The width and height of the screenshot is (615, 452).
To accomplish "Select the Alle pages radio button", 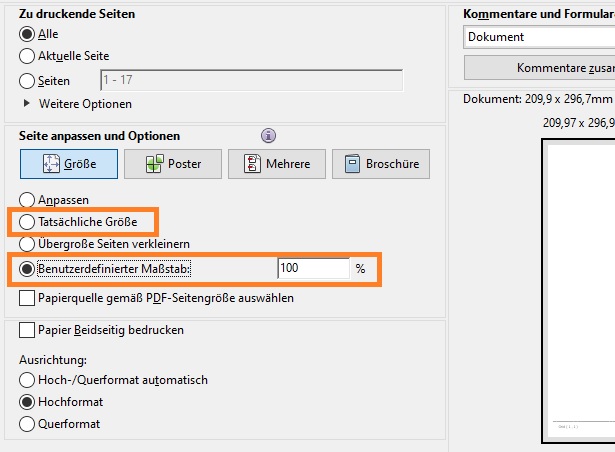I will [27, 34].
